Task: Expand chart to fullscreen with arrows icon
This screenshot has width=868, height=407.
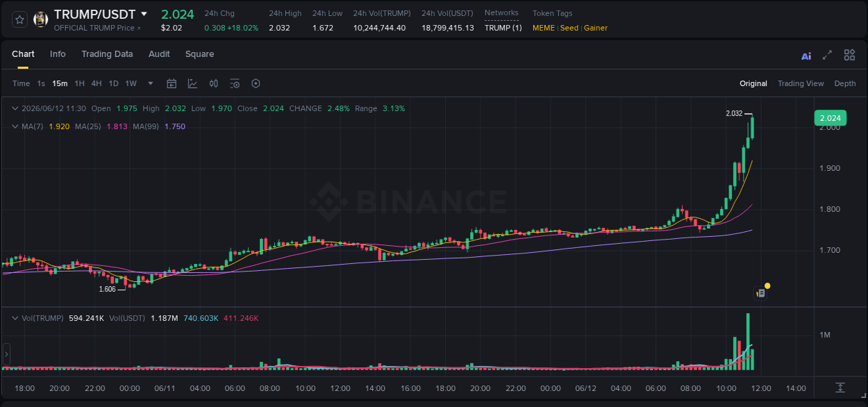Action: point(827,55)
